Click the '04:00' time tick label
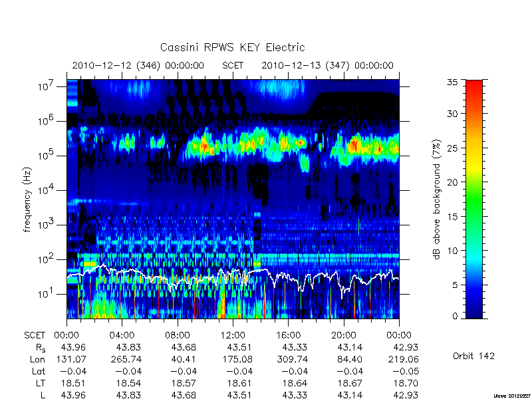 [x=122, y=336]
